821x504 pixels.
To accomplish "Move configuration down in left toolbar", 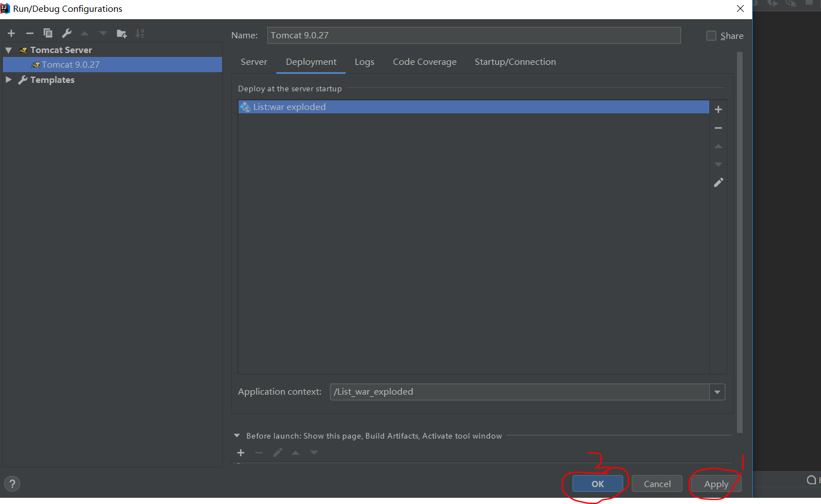I will [x=103, y=33].
